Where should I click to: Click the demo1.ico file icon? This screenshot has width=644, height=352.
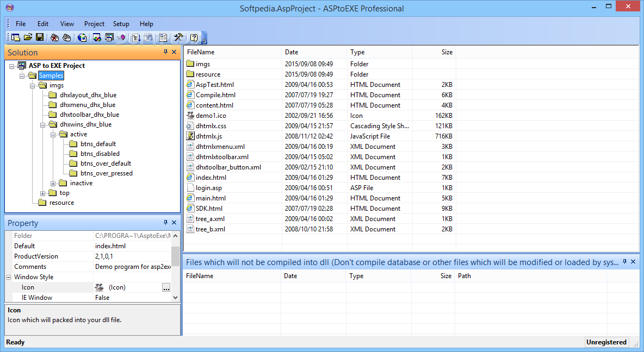[x=190, y=115]
